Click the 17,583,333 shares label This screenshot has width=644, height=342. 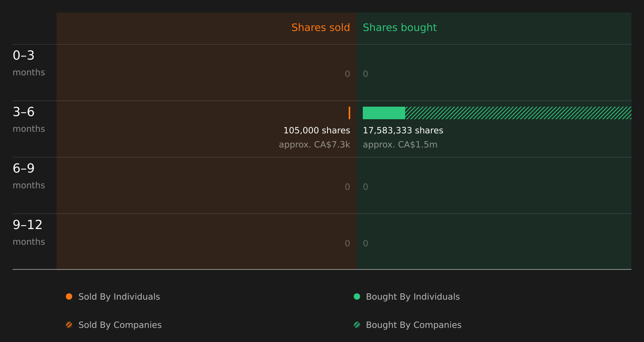point(403,131)
